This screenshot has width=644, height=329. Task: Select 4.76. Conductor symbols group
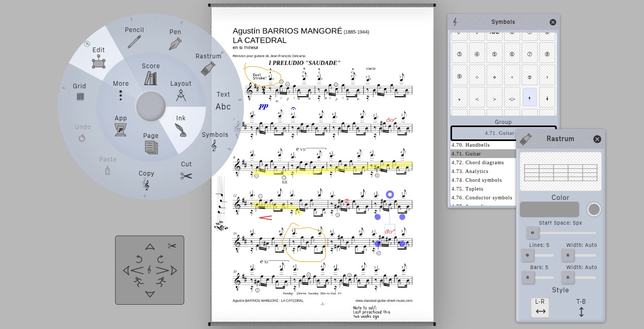pyautogui.click(x=483, y=198)
